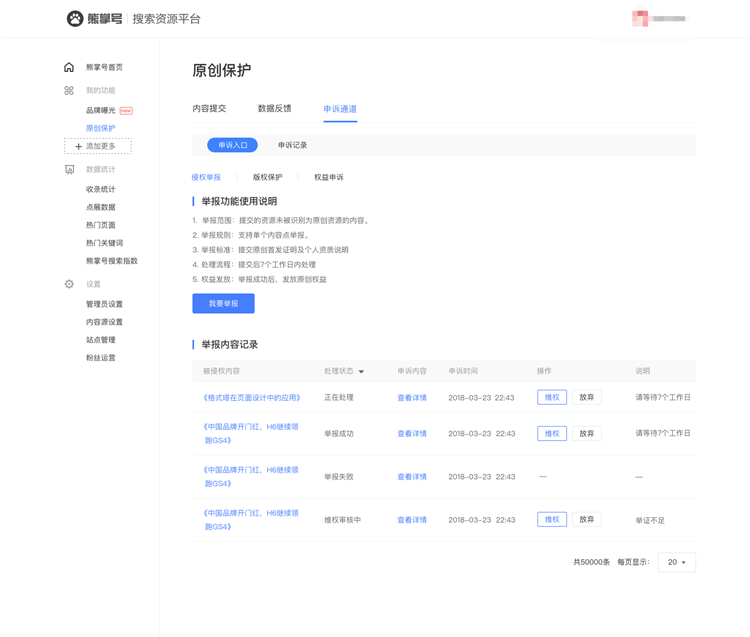Open the 数据反馈 tab
The height and width of the screenshot is (637, 750).
(275, 109)
